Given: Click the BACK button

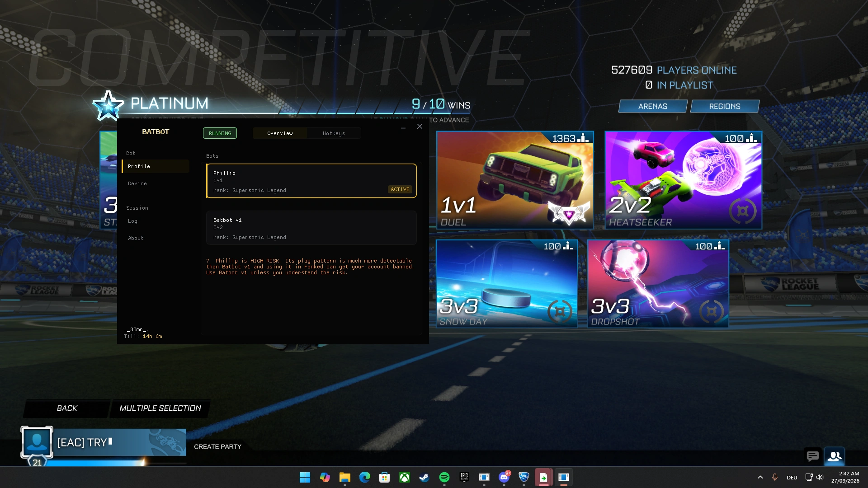Looking at the screenshot, I should click(67, 408).
